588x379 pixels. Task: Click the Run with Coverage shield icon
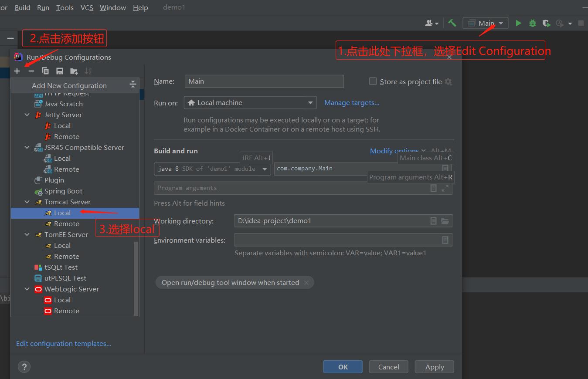(x=546, y=23)
